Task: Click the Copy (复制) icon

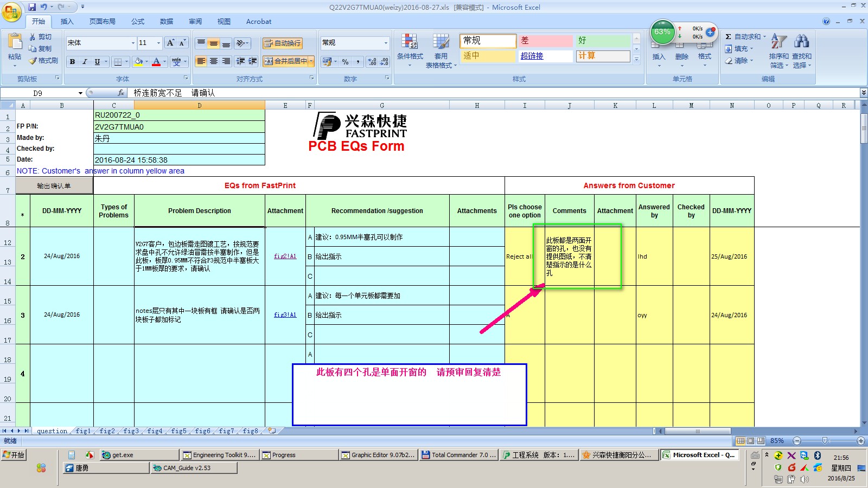Action: coord(33,49)
